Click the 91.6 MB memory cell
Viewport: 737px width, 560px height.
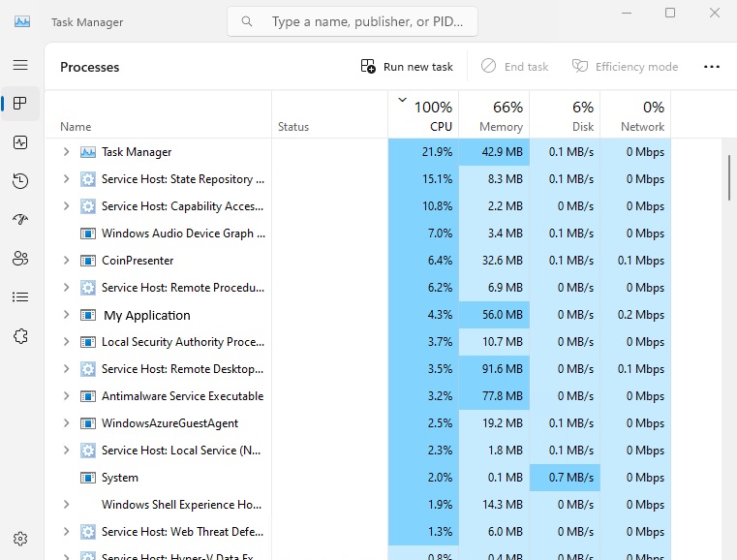(494, 369)
